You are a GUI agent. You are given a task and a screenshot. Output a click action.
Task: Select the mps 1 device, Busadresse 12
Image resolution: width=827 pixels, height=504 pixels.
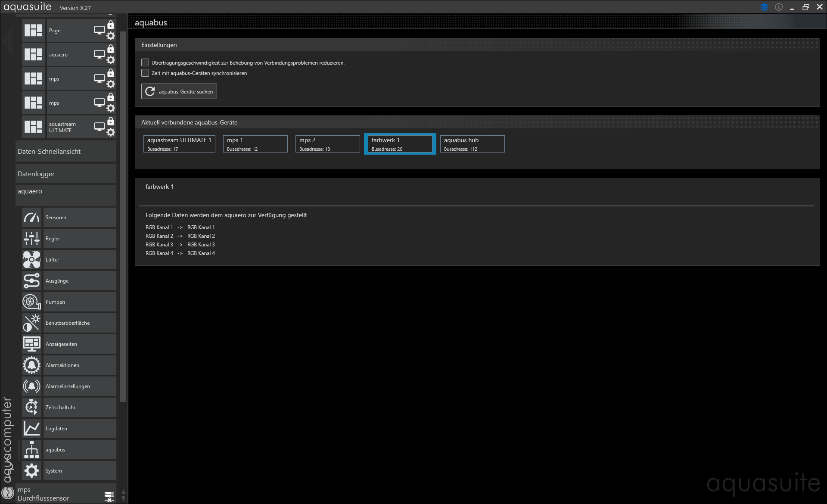tap(255, 144)
